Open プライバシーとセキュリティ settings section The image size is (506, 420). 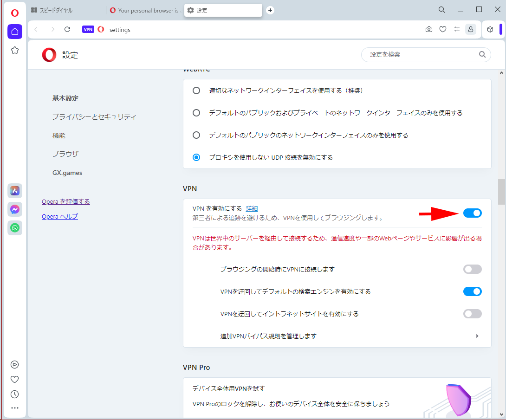94,117
